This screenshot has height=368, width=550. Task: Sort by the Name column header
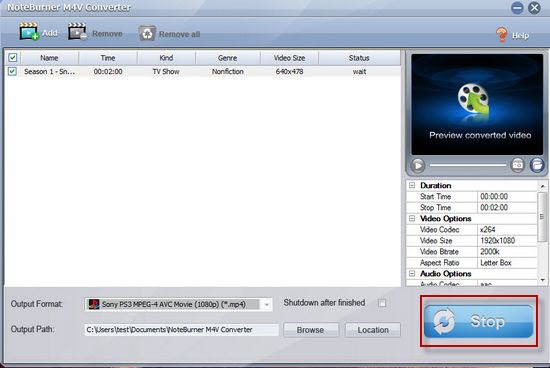(49, 58)
